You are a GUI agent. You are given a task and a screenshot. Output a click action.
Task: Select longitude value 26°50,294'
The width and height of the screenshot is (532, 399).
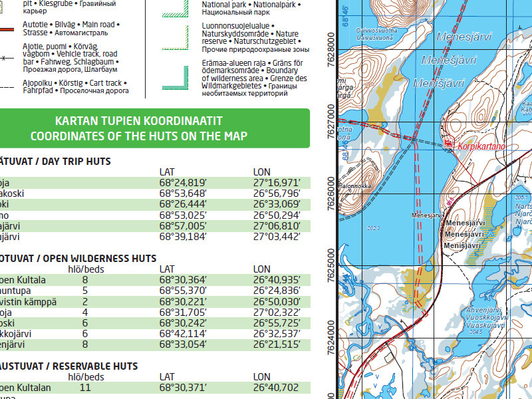(x=277, y=215)
